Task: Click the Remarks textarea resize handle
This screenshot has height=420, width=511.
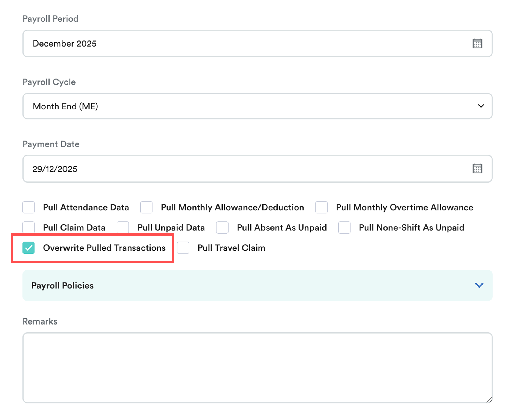Action: pyautogui.click(x=489, y=400)
